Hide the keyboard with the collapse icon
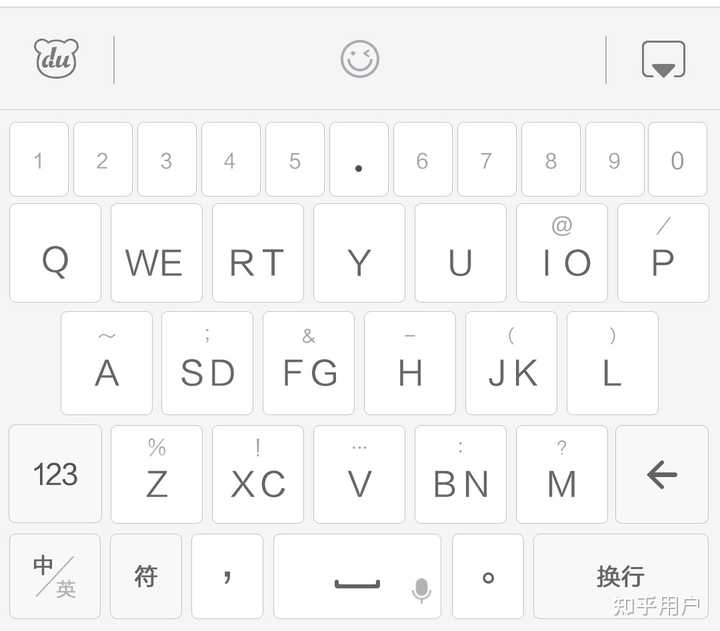Viewport: 720px width, 631px height. click(x=663, y=60)
